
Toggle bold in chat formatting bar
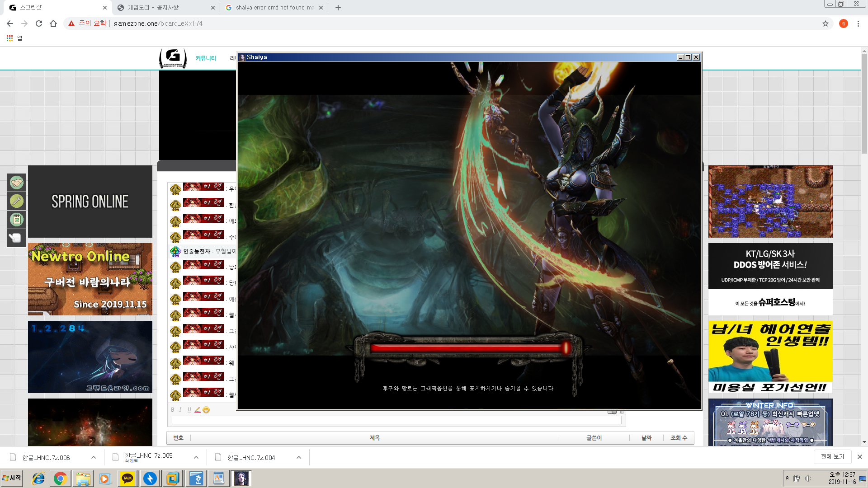tap(172, 410)
